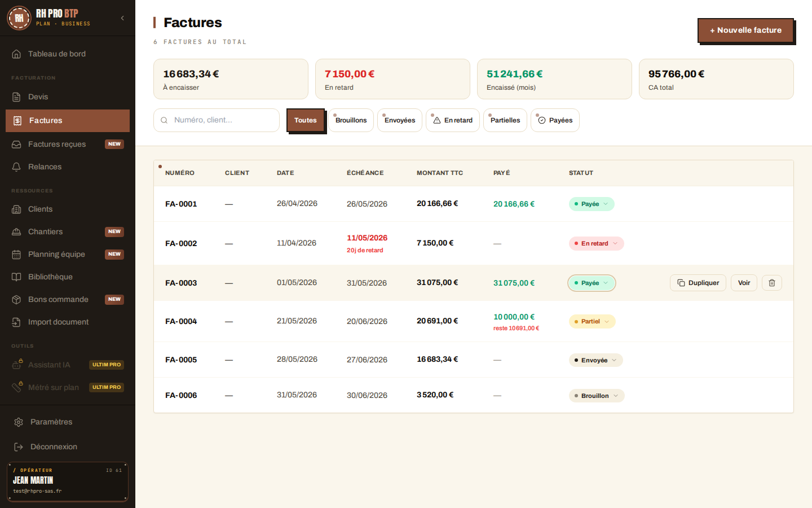This screenshot has height=508, width=812.
Task: Select the Toutes filter tab
Action: [x=305, y=120]
